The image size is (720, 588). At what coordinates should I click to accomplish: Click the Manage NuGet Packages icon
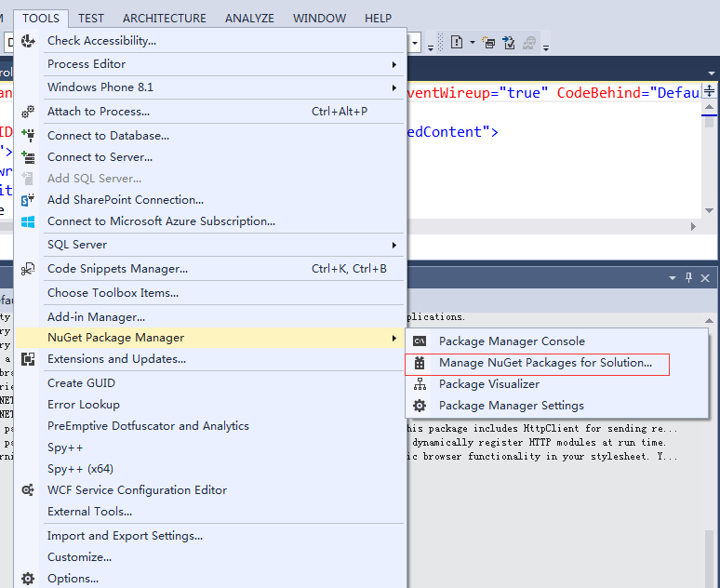pyautogui.click(x=420, y=363)
